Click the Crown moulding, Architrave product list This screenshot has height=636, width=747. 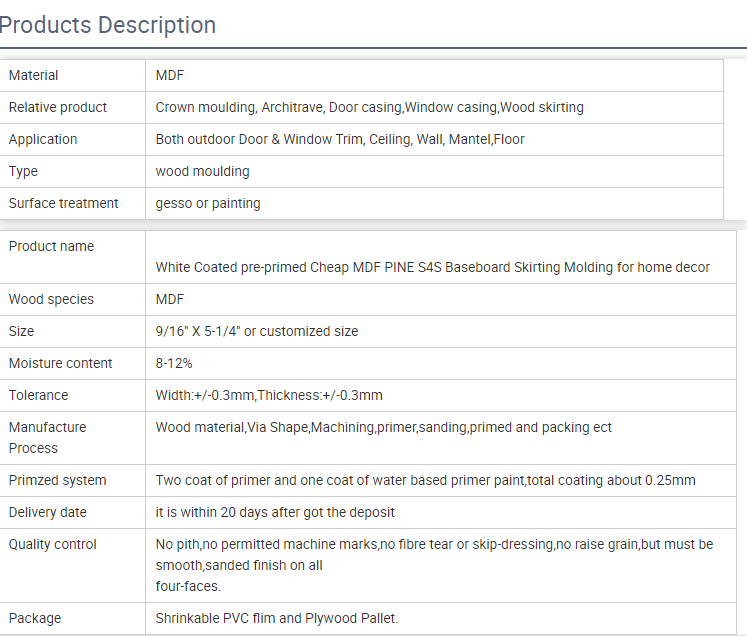pos(369,107)
